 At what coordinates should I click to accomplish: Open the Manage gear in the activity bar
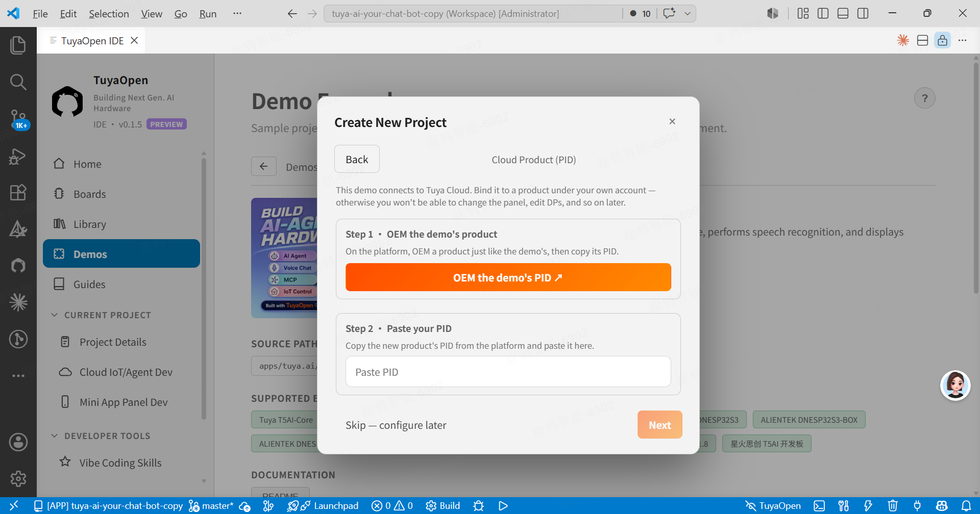point(18,478)
